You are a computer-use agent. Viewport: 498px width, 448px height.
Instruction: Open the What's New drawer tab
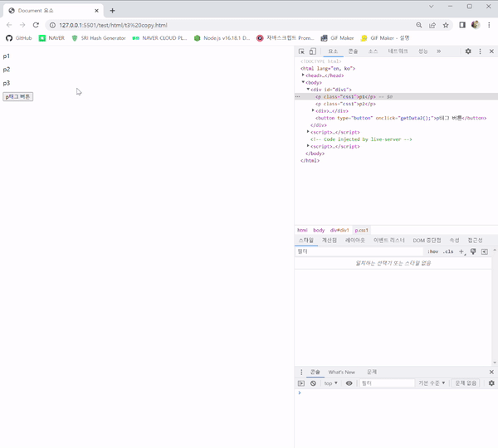click(342, 372)
